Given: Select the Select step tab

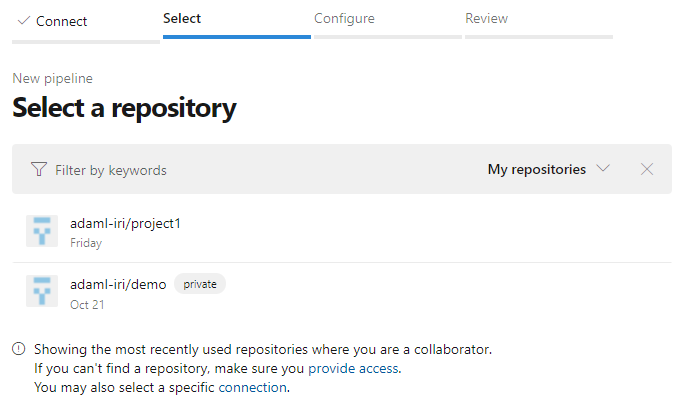Looking at the screenshot, I should [182, 19].
